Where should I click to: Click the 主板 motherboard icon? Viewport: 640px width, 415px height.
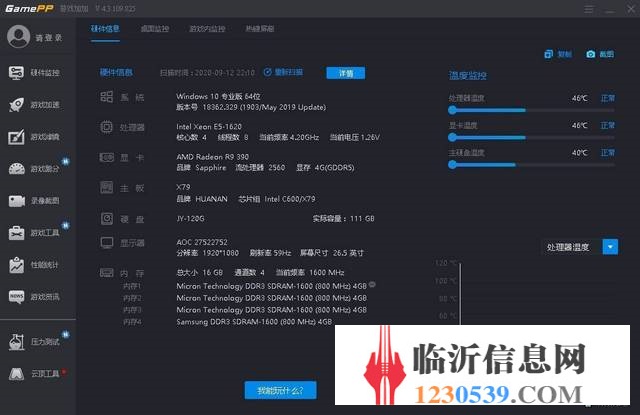pos(107,187)
